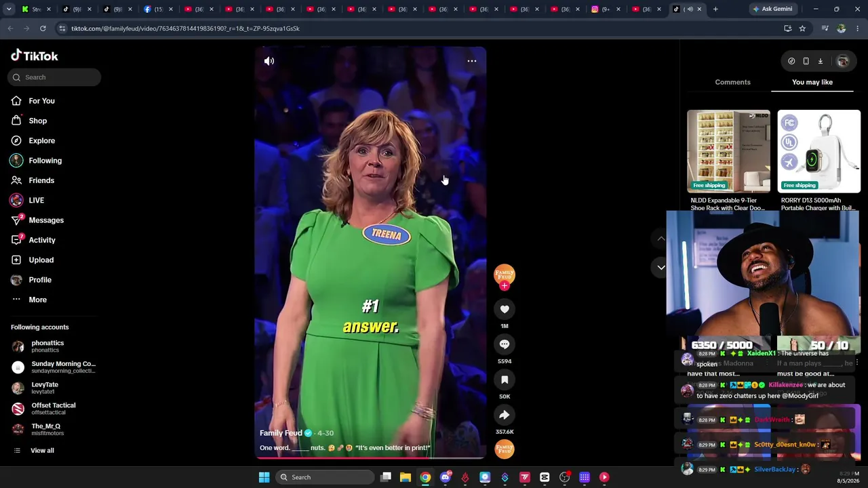Open the video comments via the speech bubble
The image size is (868, 488).
tap(505, 344)
